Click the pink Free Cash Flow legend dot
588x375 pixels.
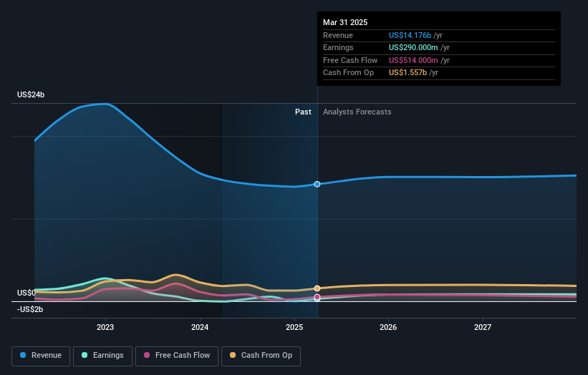click(147, 355)
